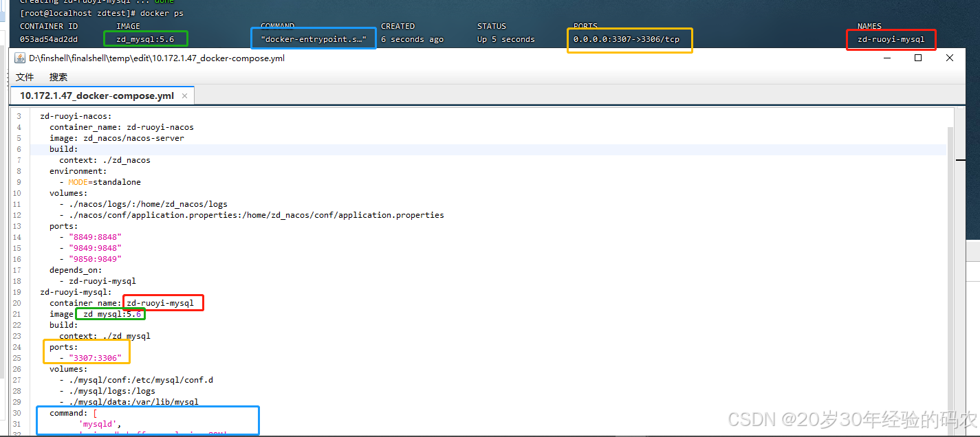Click 'zd-ruoyi-mysql' under NAMES in terminal

(x=891, y=39)
